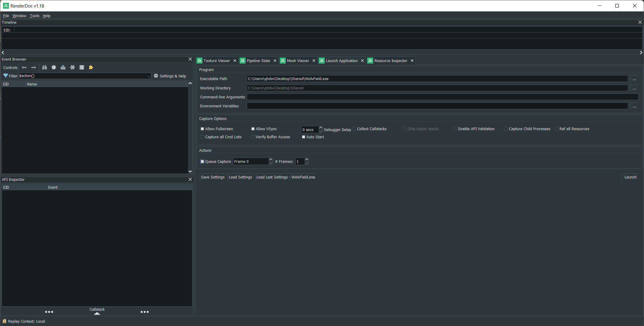Viewport: 644px width, 326px height.
Task: Edit Environment Variables with ... button
Action: (x=634, y=106)
